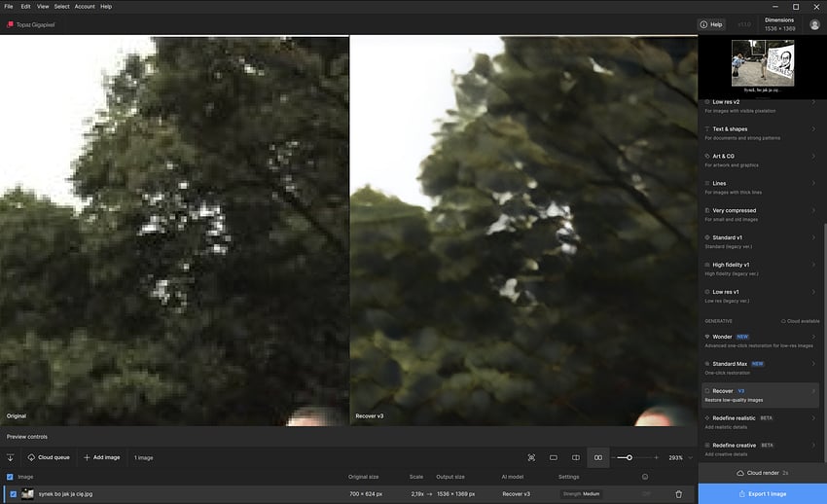Select the single view layout icon
The width and height of the screenshot is (827, 504).
pos(554,457)
